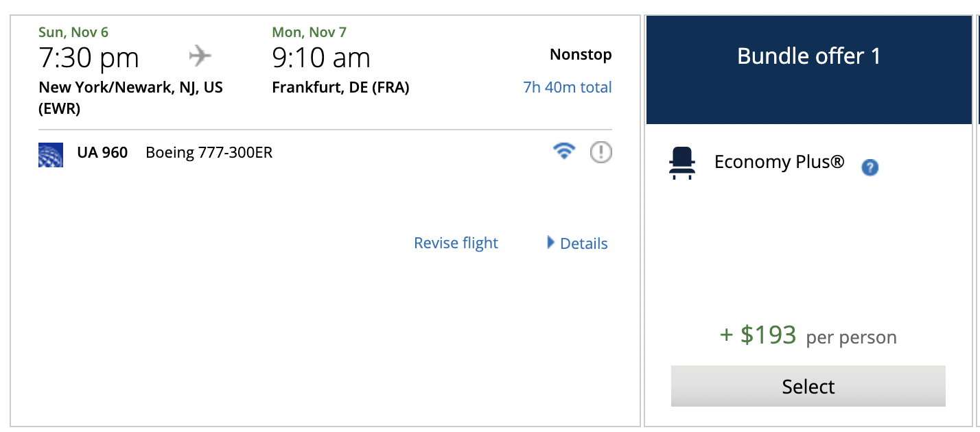The width and height of the screenshot is (980, 432).
Task: Click the Wi-Fi availability icon
Action: [x=564, y=152]
